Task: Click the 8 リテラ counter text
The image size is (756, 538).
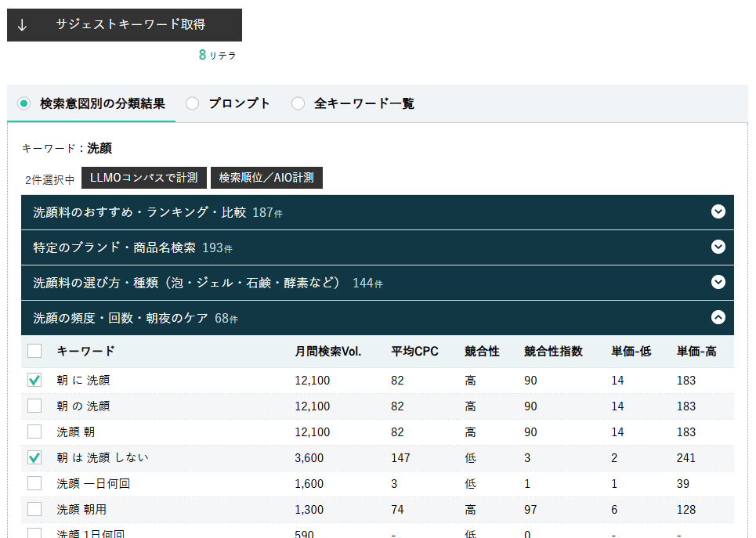Action: [x=217, y=55]
